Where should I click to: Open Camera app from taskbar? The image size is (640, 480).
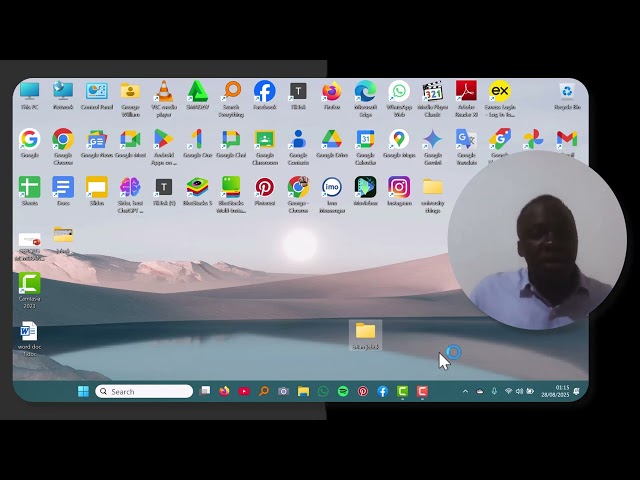[283, 391]
